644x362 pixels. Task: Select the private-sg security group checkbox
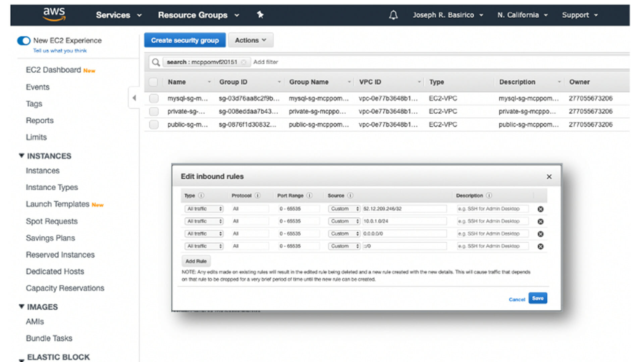tap(154, 111)
